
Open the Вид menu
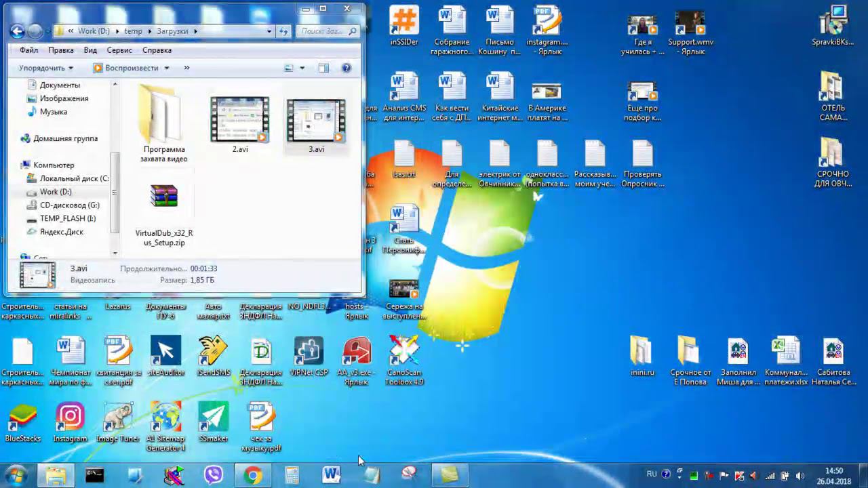point(90,50)
